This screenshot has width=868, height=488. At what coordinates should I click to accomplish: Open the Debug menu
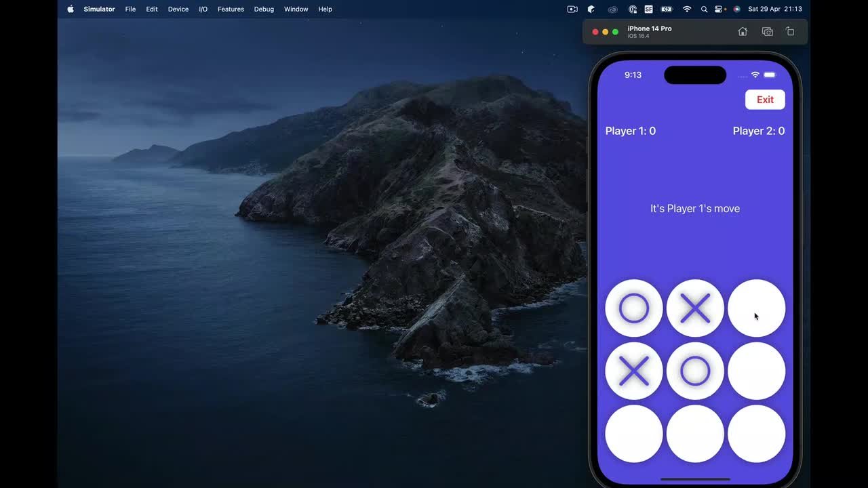coord(264,9)
